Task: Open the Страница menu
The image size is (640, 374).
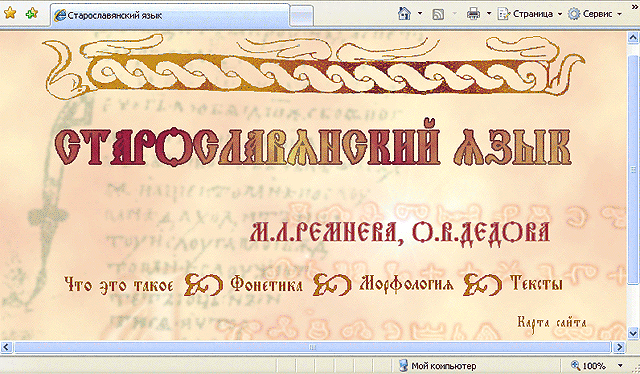Action: coord(530,14)
